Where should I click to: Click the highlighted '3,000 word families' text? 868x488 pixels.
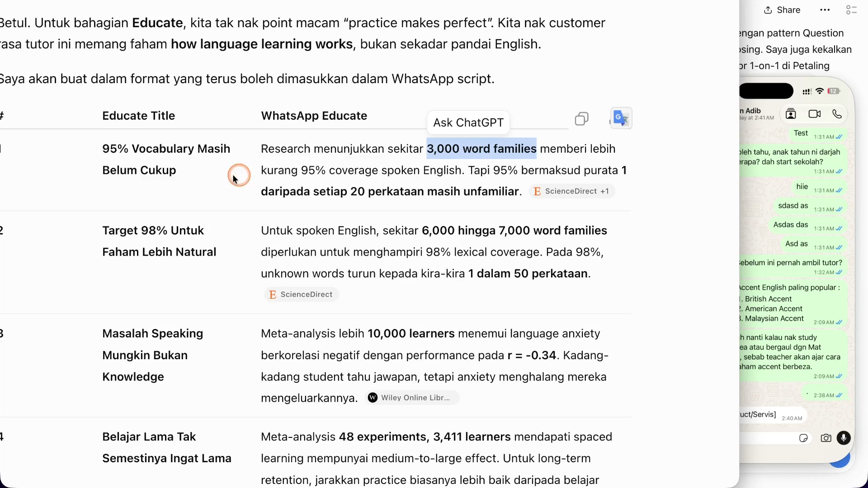tap(481, 149)
